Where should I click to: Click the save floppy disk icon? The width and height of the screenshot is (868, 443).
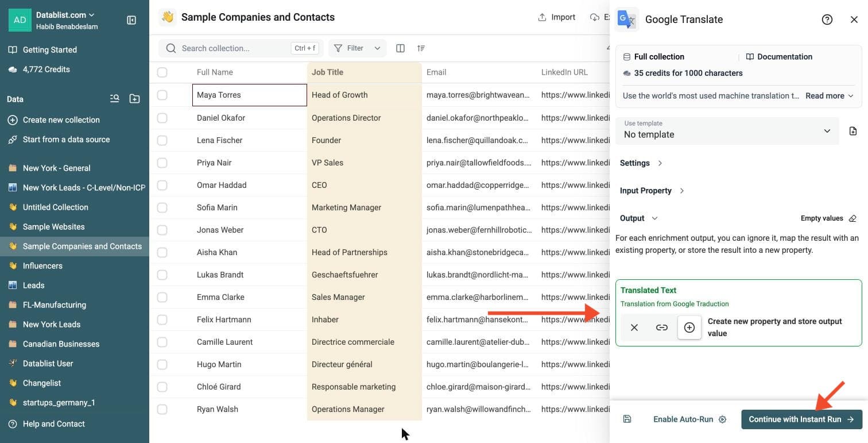pyautogui.click(x=627, y=419)
